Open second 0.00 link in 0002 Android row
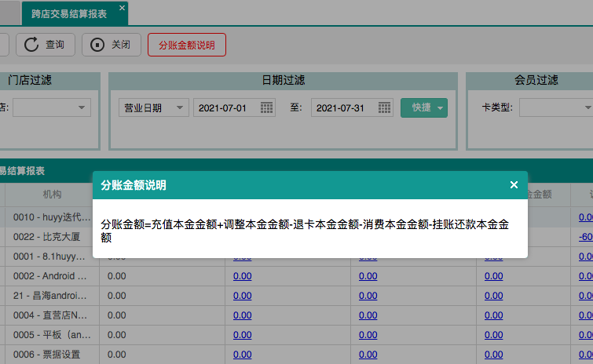 tap(368, 276)
